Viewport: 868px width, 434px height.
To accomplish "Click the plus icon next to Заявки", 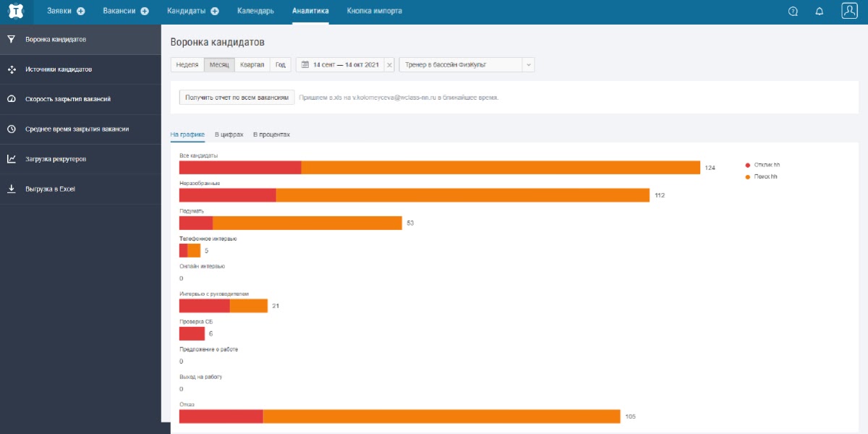I will pyautogui.click(x=81, y=12).
